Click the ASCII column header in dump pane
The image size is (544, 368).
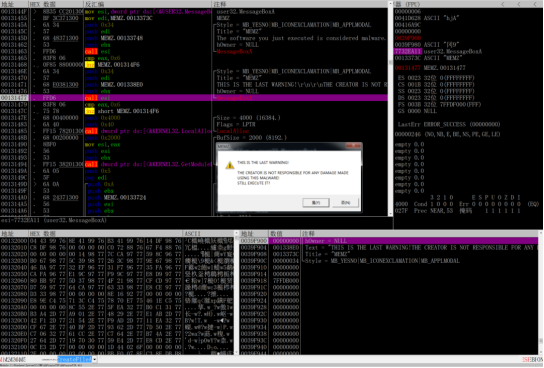(x=209, y=233)
